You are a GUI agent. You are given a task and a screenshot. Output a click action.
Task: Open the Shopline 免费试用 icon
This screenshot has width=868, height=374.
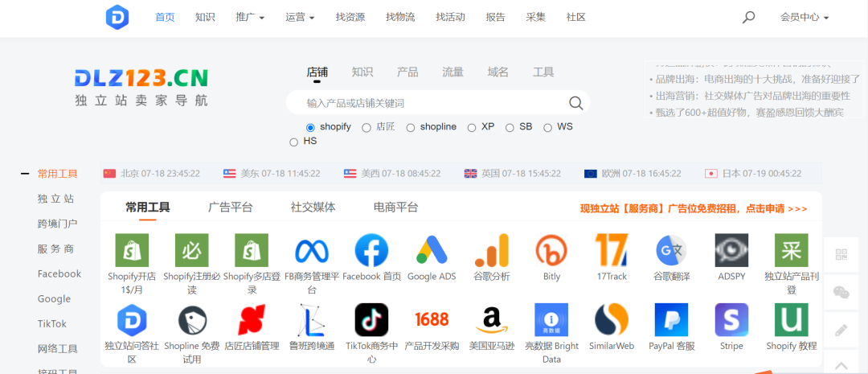click(191, 319)
